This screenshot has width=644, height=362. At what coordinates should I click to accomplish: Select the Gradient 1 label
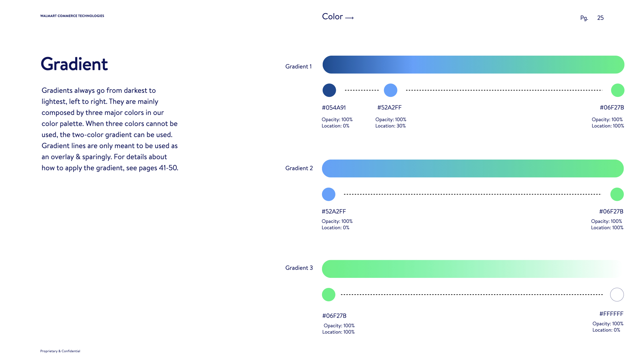pyautogui.click(x=299, y=66)
